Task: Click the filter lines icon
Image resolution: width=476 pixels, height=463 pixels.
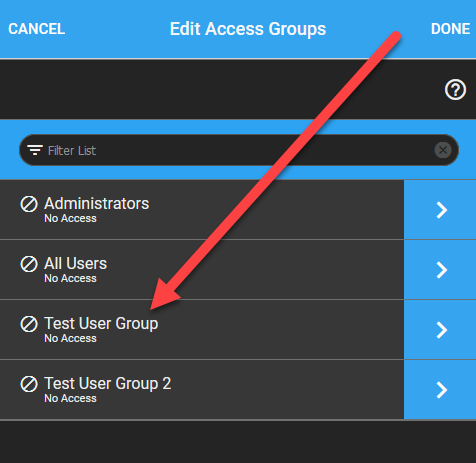Action: [35, 150]
